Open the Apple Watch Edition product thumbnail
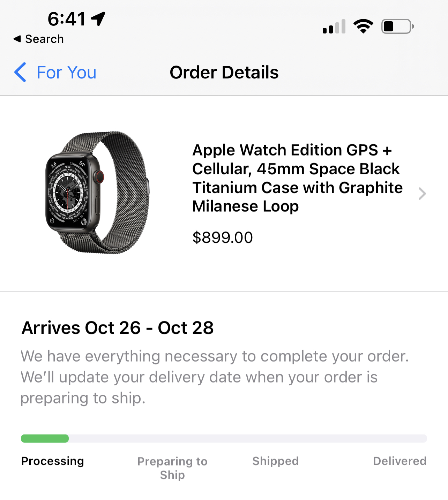Viewport: 448px width, 500px height. pyautogui.click(x=98, y=192)
